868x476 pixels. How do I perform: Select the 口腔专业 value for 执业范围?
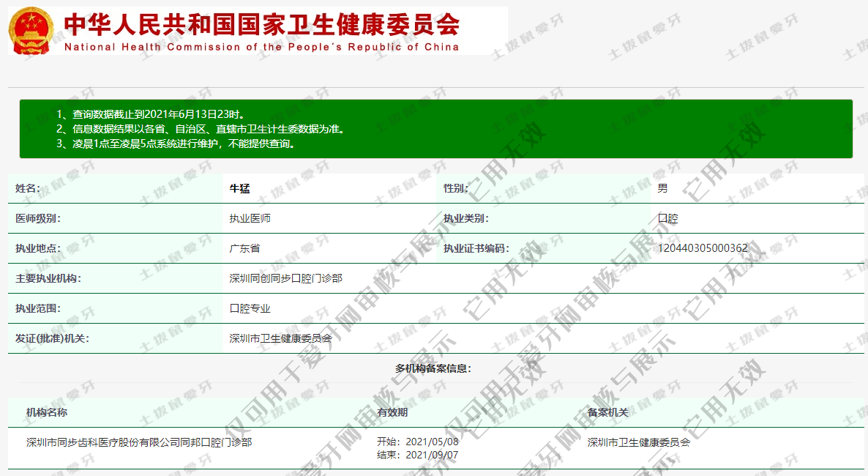pos(250,308)
